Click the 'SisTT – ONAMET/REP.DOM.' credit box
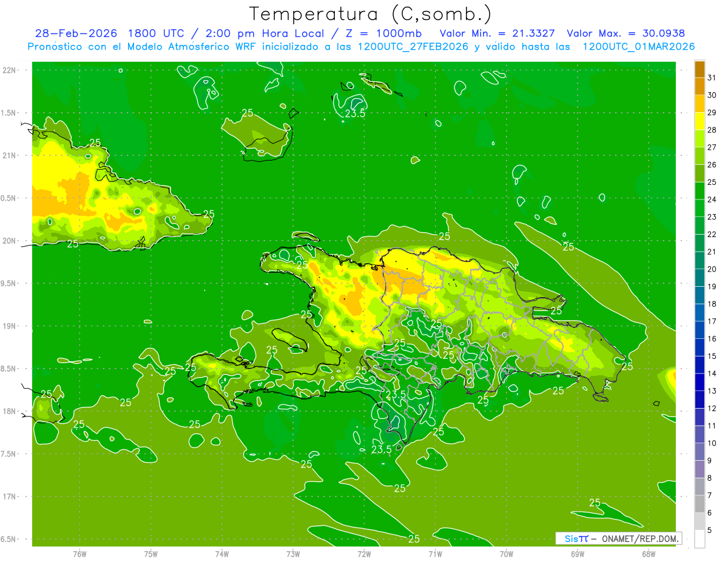 point(618,538)
